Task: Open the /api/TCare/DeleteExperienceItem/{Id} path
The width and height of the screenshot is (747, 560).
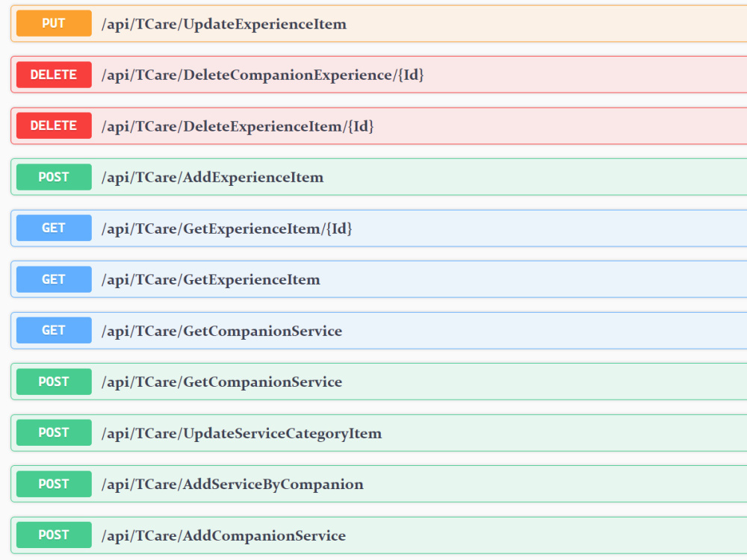Action: (x=238, y=127)
